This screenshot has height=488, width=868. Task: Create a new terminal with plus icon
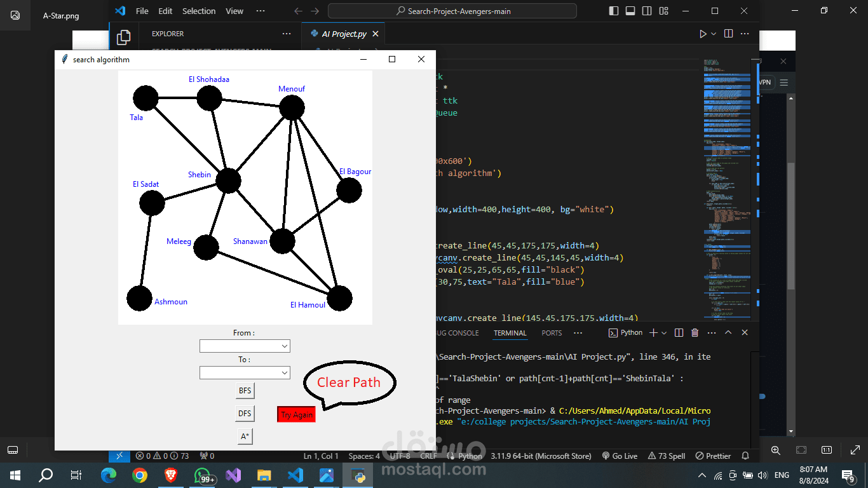point(653,332)
